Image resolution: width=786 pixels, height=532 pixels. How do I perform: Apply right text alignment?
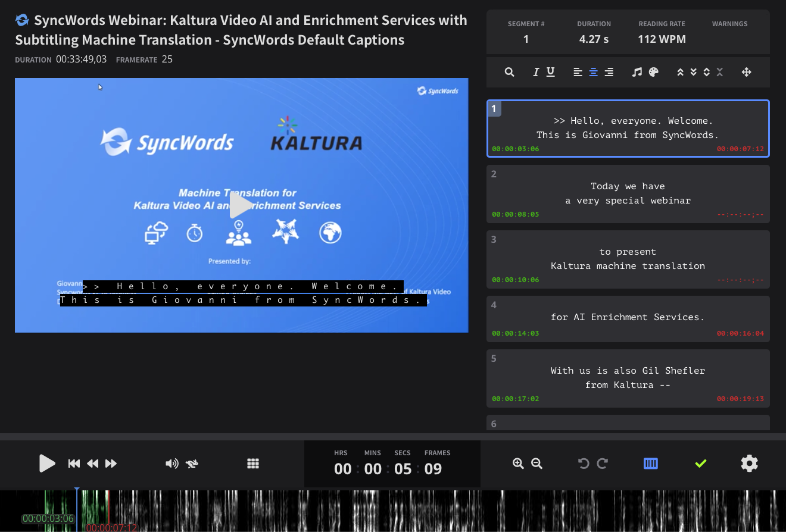[x=609, y=71]
